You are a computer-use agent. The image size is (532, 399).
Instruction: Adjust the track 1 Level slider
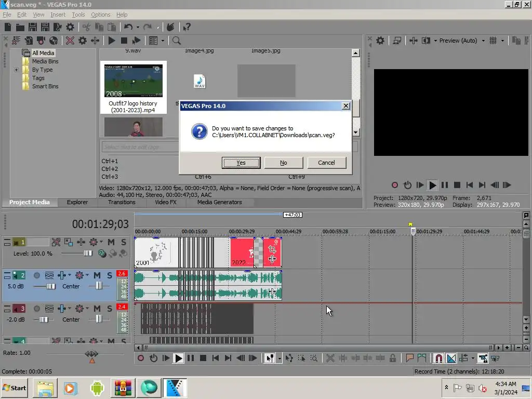coord(87,253)
